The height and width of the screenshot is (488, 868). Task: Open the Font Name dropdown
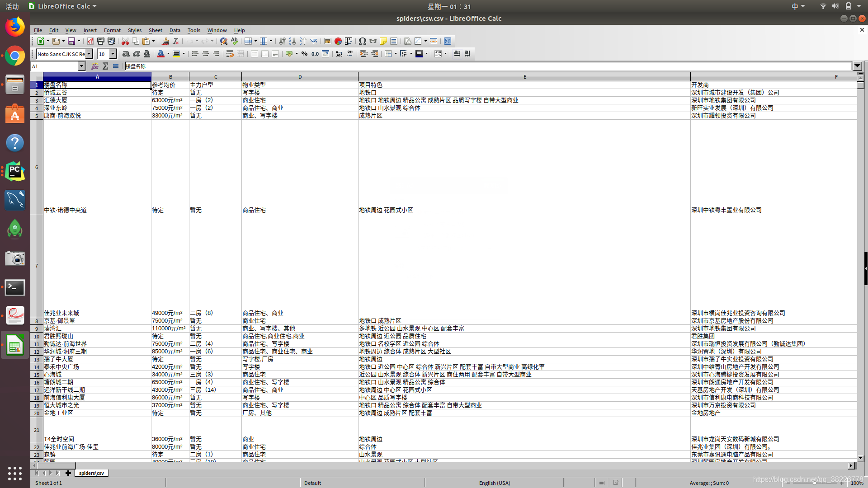(x=89, y=54)
